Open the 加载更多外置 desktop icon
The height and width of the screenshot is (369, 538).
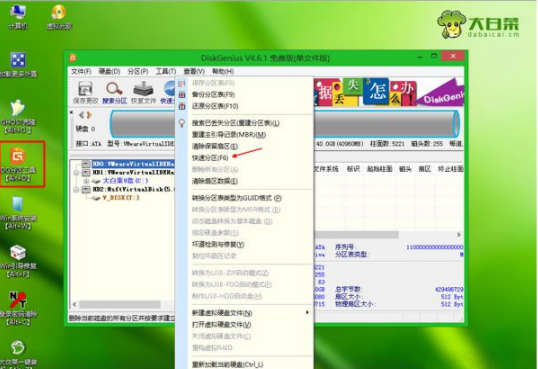tap(18, 64)
